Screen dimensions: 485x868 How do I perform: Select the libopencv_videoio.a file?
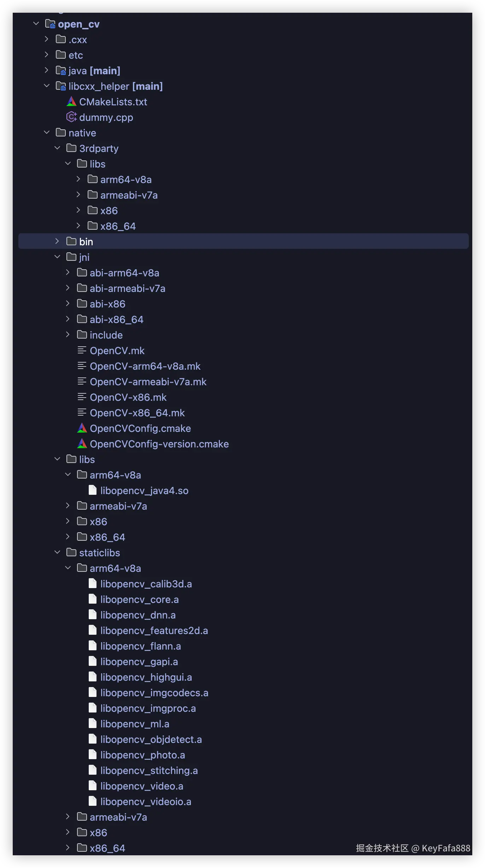tap(146, 802)
